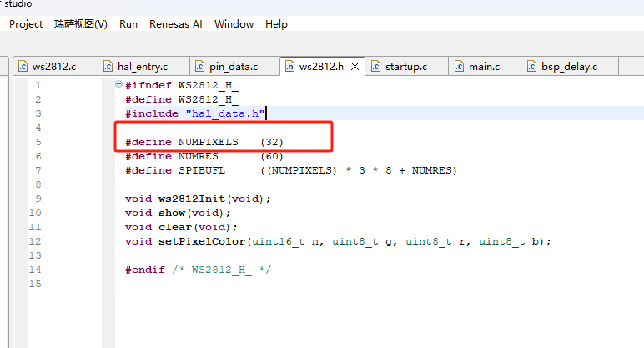Switch to the bsp_delay.c tab
This screenshot has width=644, height=348.
click(568, 67)
